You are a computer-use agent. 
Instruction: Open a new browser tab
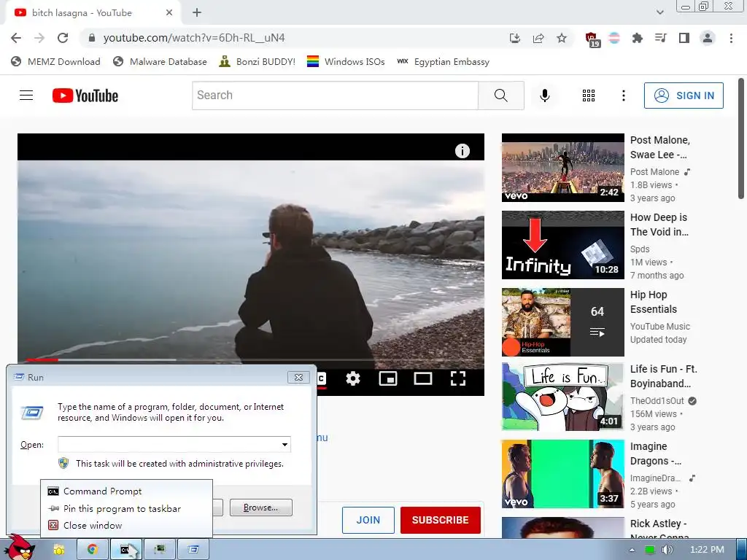pos(197,13)
